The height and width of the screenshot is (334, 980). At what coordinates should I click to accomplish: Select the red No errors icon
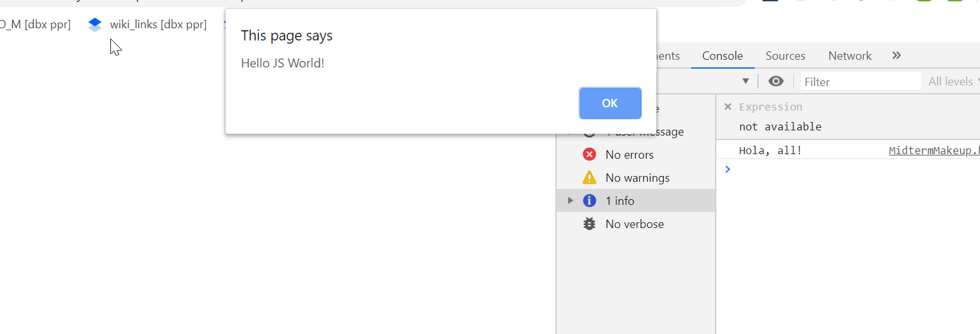click(x=589, y=155)
